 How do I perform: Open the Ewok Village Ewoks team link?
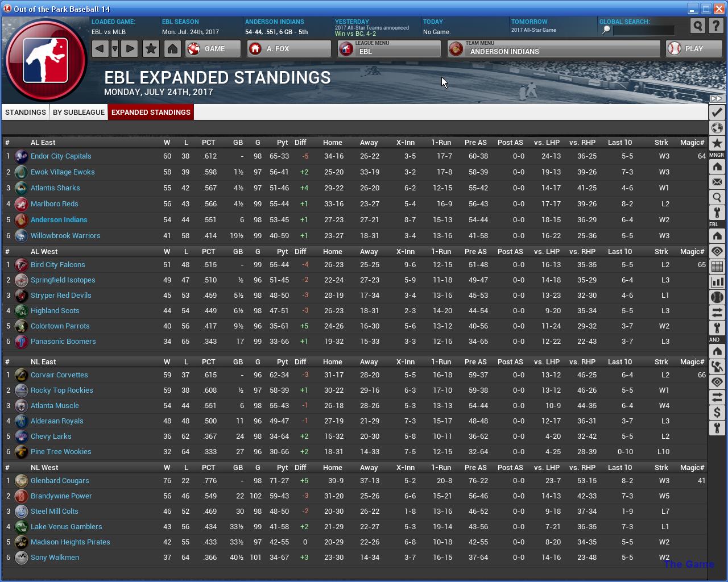pyautogui.click(x=63, y=172)
